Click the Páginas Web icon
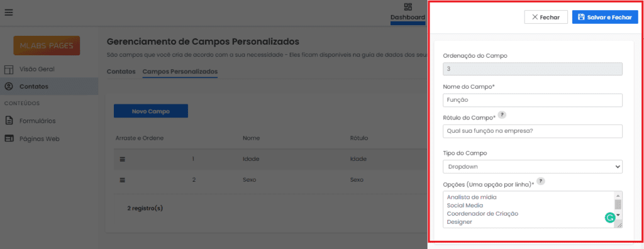The height and width of the screenshot is (249, 644). tap(9, 138)
